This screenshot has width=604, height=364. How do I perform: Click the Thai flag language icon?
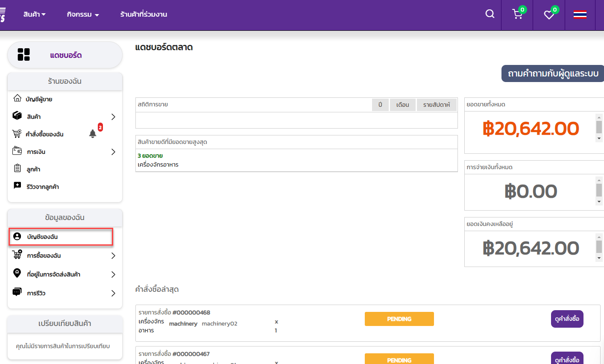click(580, 15)
